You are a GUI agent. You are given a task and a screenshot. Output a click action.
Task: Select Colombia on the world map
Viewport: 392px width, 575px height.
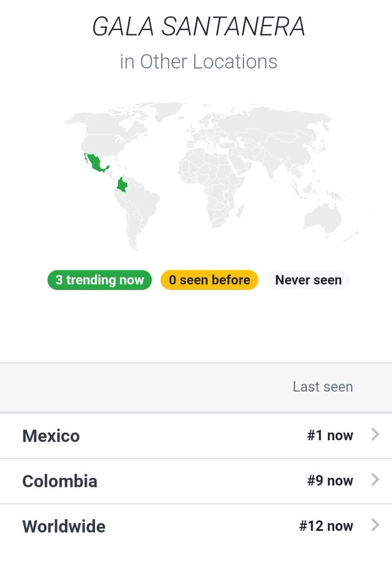123,185
